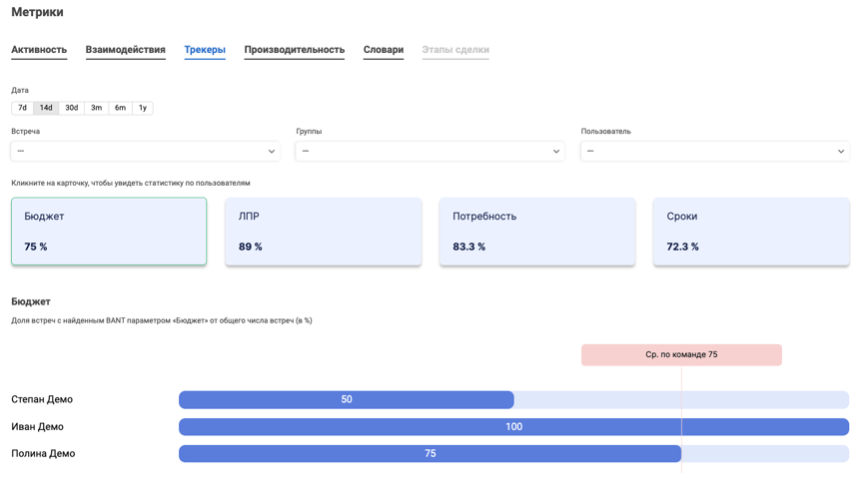868x501 pixels.
Task: Open the Группы dropdown
Action: (x=430, y=151)
